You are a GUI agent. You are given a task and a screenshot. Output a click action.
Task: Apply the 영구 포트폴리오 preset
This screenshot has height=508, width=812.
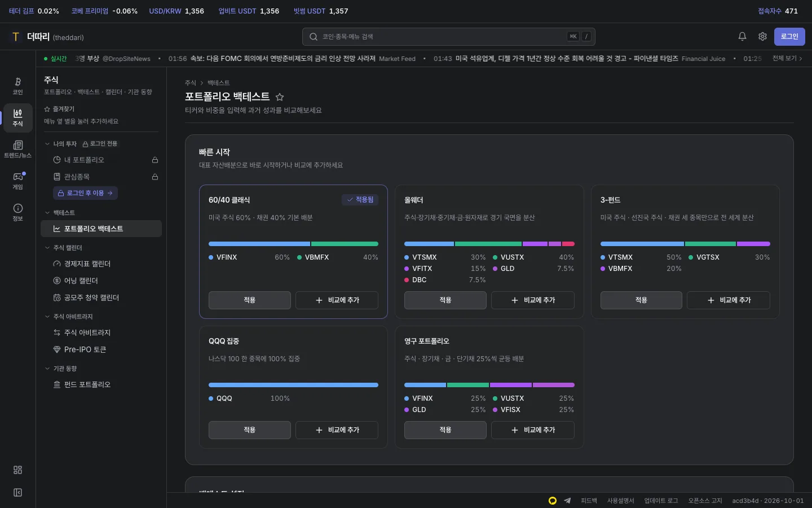tap(445, 430)
